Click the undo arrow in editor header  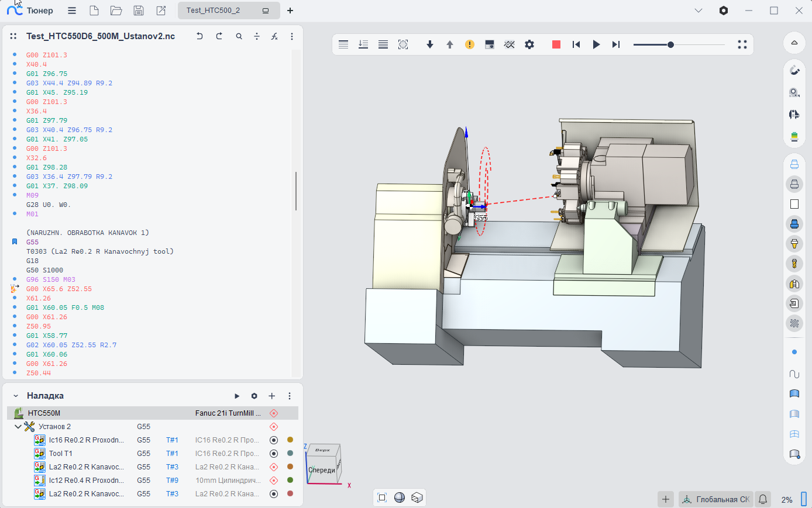pos(199,36)
